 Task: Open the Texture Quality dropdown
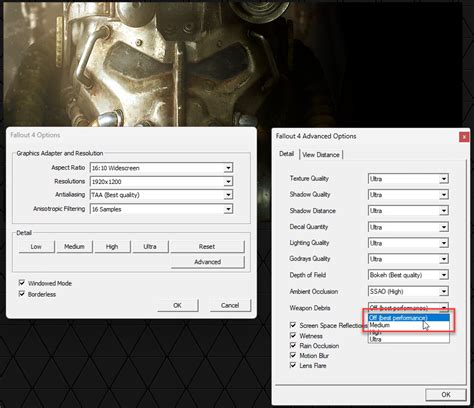(x=408, y=179)
